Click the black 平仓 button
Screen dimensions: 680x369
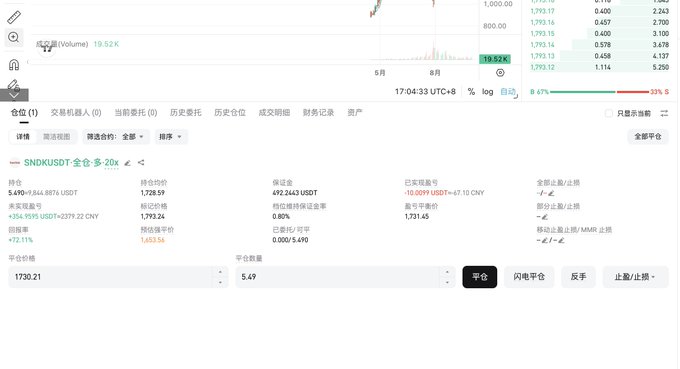tap(480, 277)
